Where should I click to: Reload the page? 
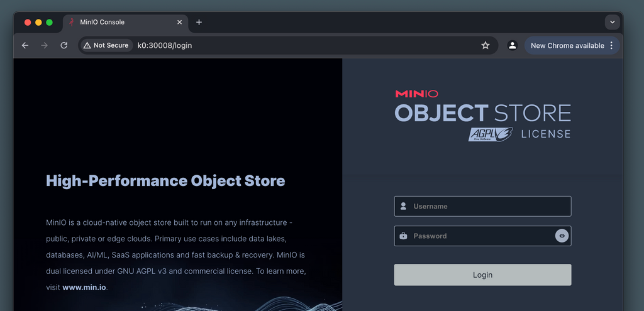64,45
